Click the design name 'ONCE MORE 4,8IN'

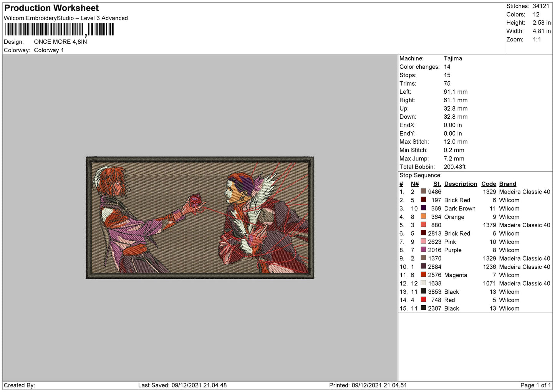click(60, 42)
